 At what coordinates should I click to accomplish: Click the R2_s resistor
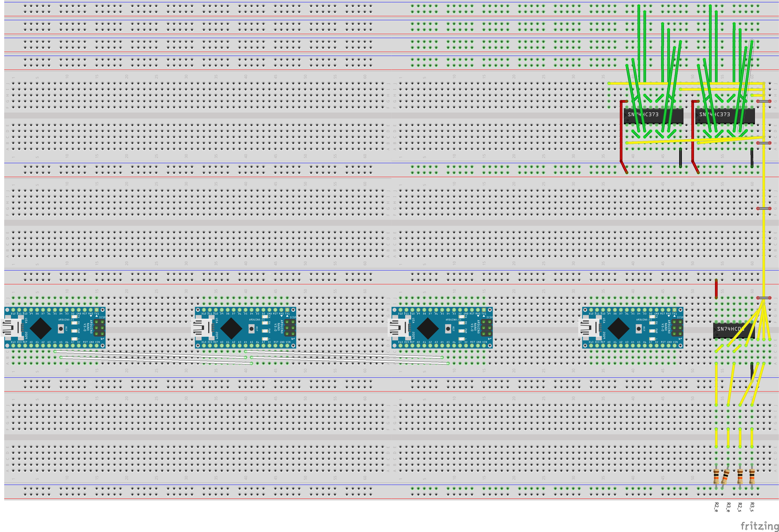click(740, 476)
